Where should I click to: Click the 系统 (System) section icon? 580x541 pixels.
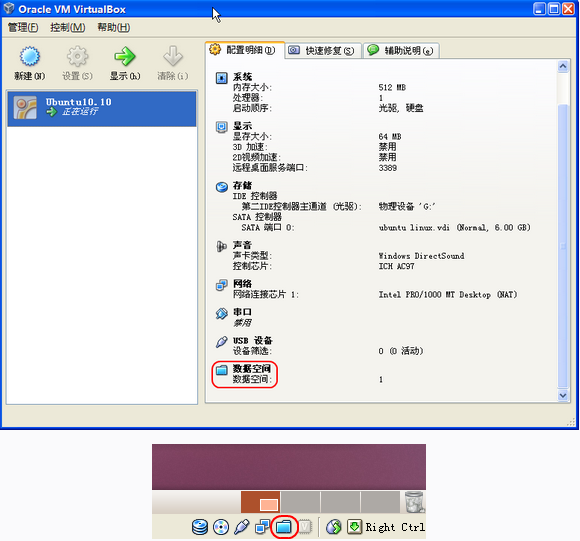point(222,78)
